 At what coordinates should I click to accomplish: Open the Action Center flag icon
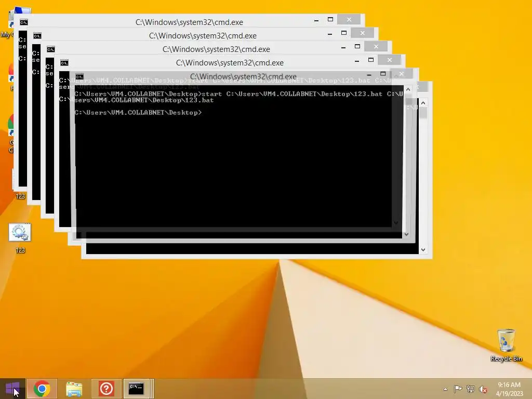point(458,389)
